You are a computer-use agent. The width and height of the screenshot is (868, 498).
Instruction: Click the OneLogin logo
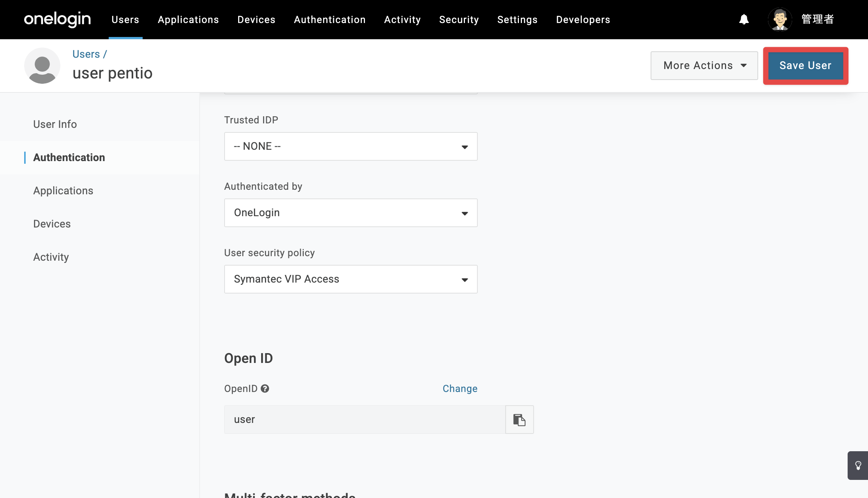point(57,19)
